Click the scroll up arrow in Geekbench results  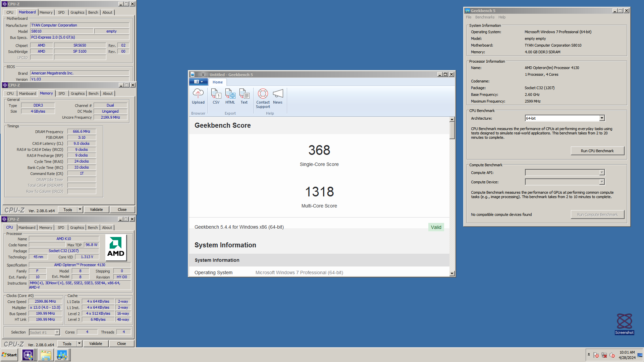click(452, 119)
